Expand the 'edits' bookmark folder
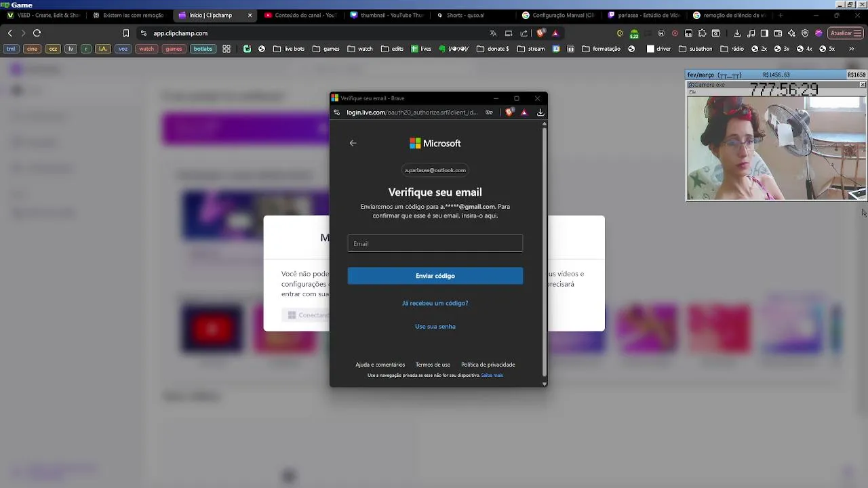 pos(392,49)
